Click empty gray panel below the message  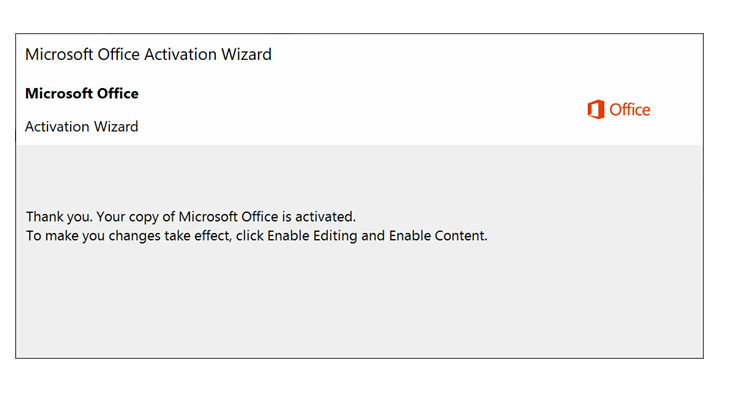tap(358, 303)
